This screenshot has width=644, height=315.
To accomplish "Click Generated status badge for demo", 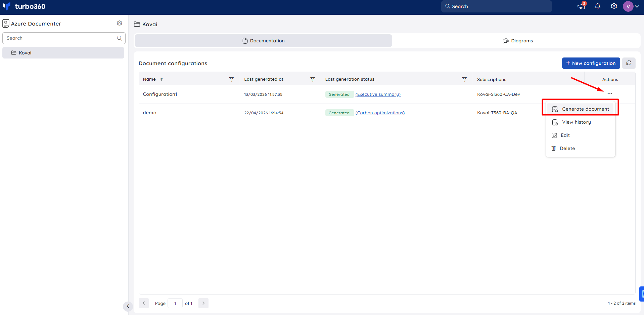I will click(x=339, y=113).
